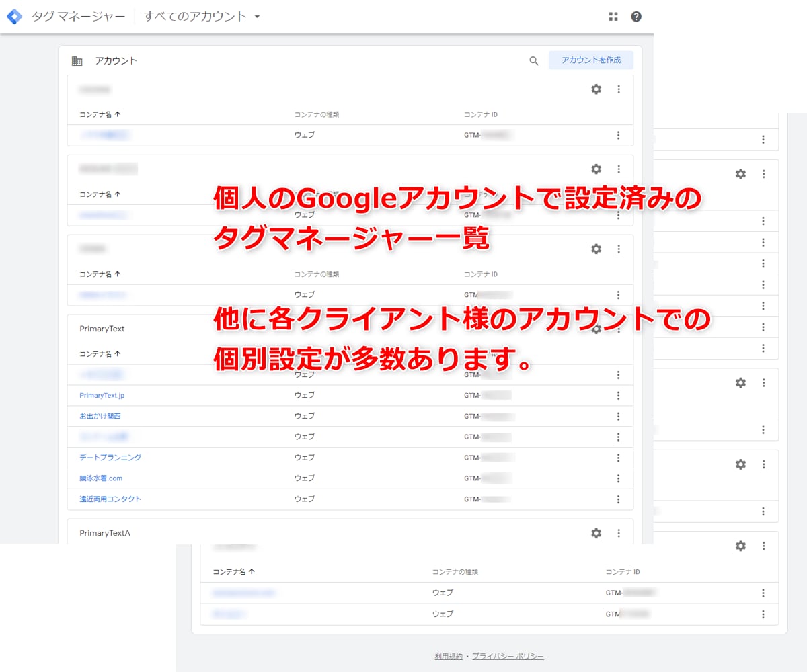Viewport: 807px width, 672px height.
Task: Click the アカウントを作成 button
Action: coord(591,60)
